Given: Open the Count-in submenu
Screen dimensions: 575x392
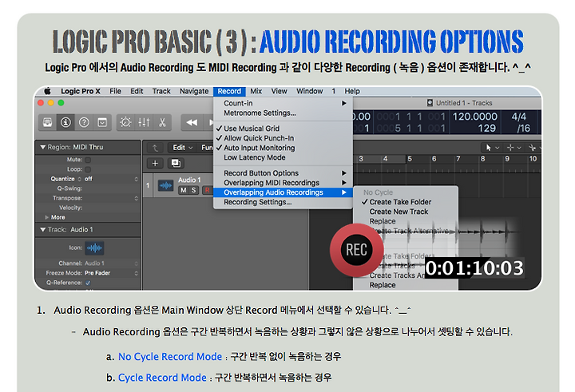Looking at the screenshot, I should [283, 103].
